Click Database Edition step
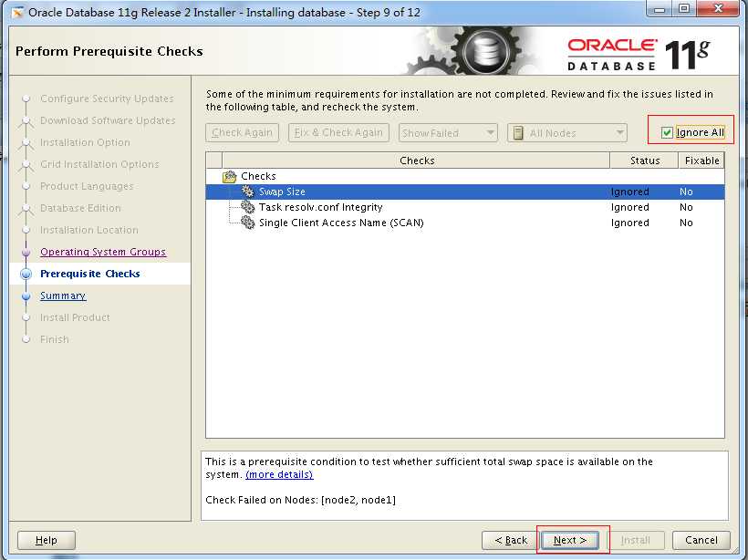The height and width of the screenshot is (560, 748). tap(80, 208)
